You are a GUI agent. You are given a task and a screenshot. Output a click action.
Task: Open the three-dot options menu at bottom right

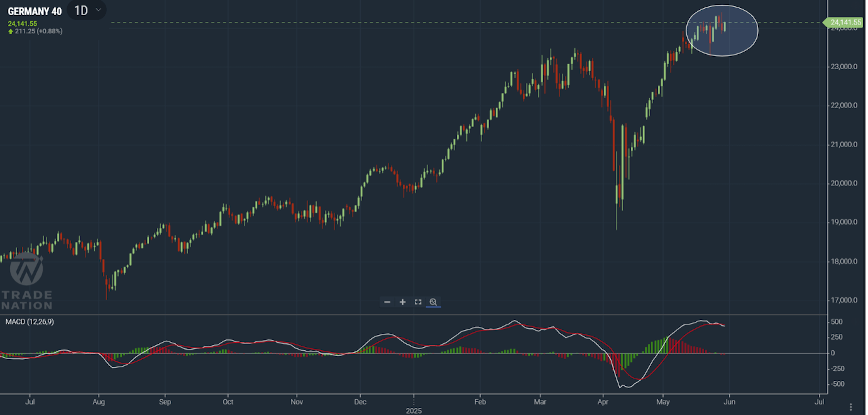[x=851, y=407]
